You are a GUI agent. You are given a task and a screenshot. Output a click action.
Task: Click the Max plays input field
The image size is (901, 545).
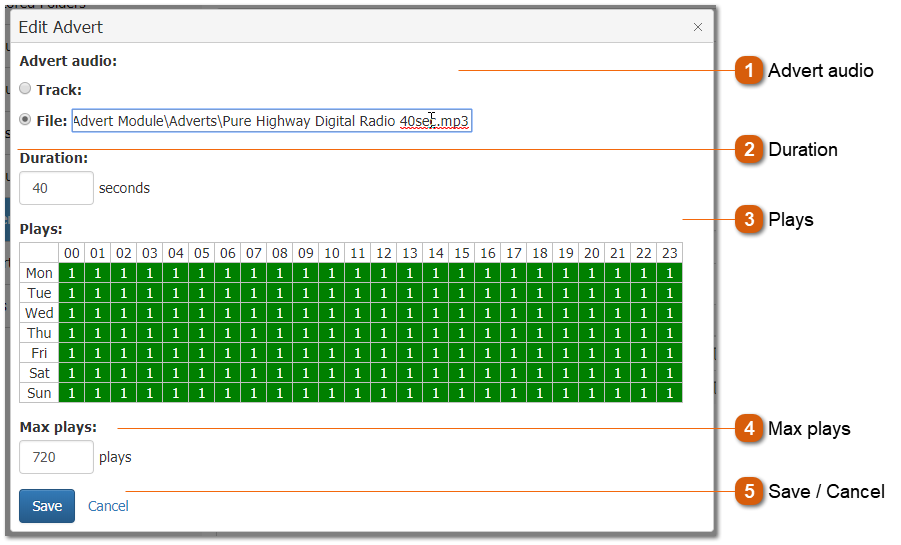click(x=56, y=457)
